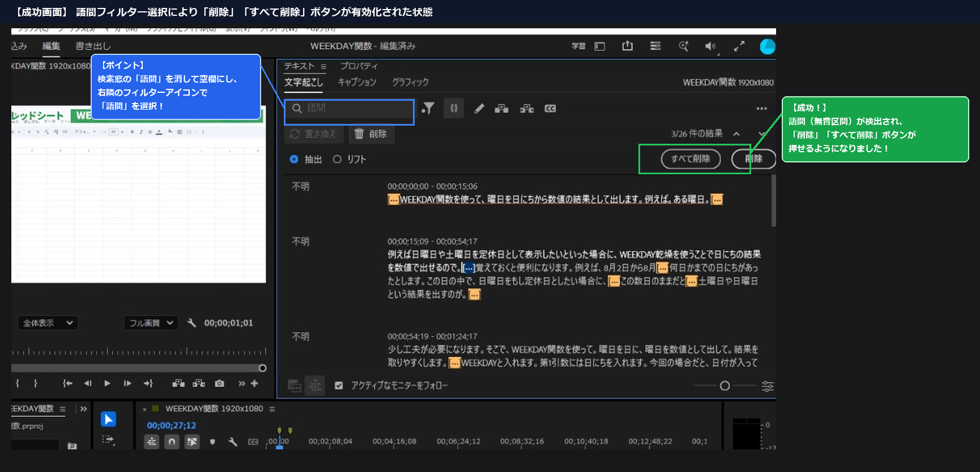This screenshot has height=472, width=980.
Task: Click the CC create captions icon in transcript toolbar
Action: (550, 109)
